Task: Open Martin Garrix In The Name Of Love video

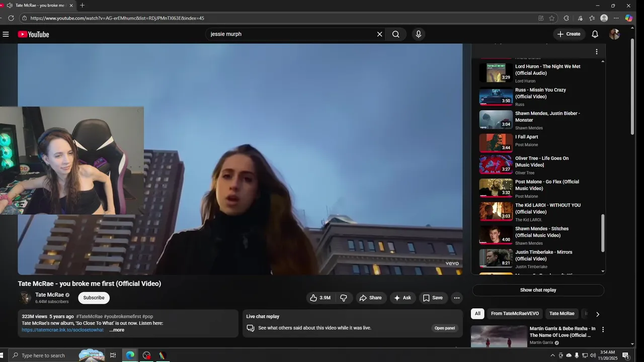Action: pos(562,332)
